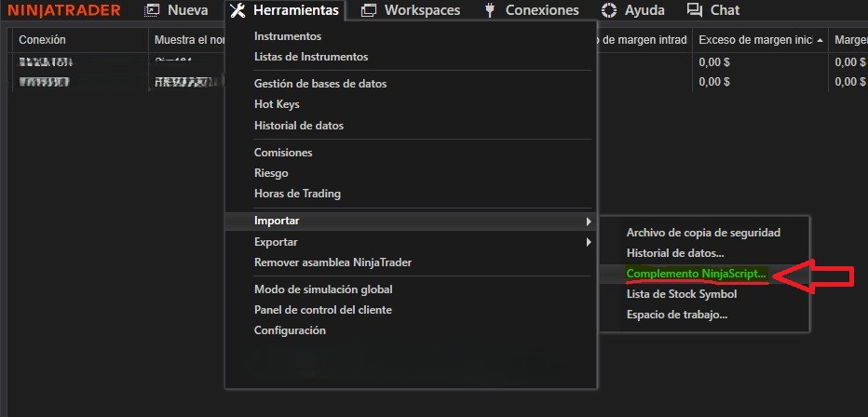868x417 pixels.
Task: Open the Nueva menu
Action: coord(187,10)
